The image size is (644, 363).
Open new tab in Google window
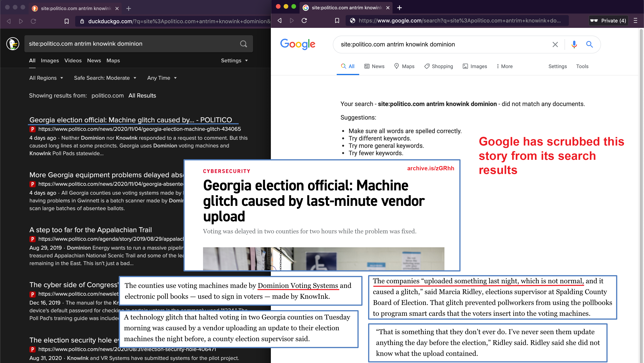[x=399, y=8]
